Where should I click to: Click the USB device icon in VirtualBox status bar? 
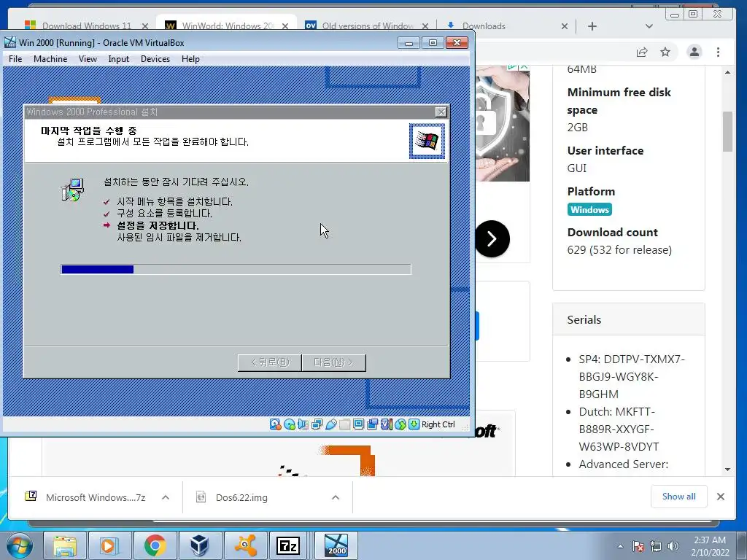point(330,424)
